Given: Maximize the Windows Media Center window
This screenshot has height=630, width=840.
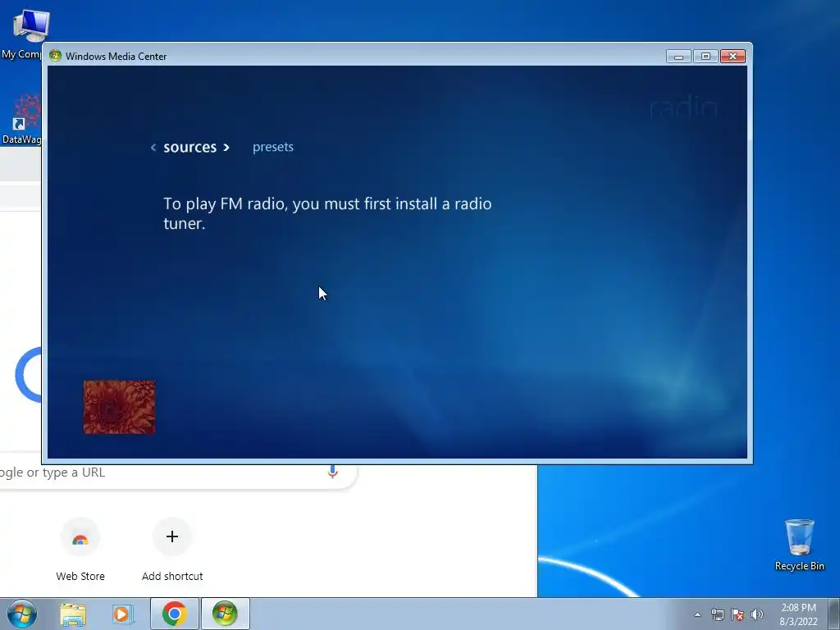Looking at the screenshot, I should pos(705,57).
